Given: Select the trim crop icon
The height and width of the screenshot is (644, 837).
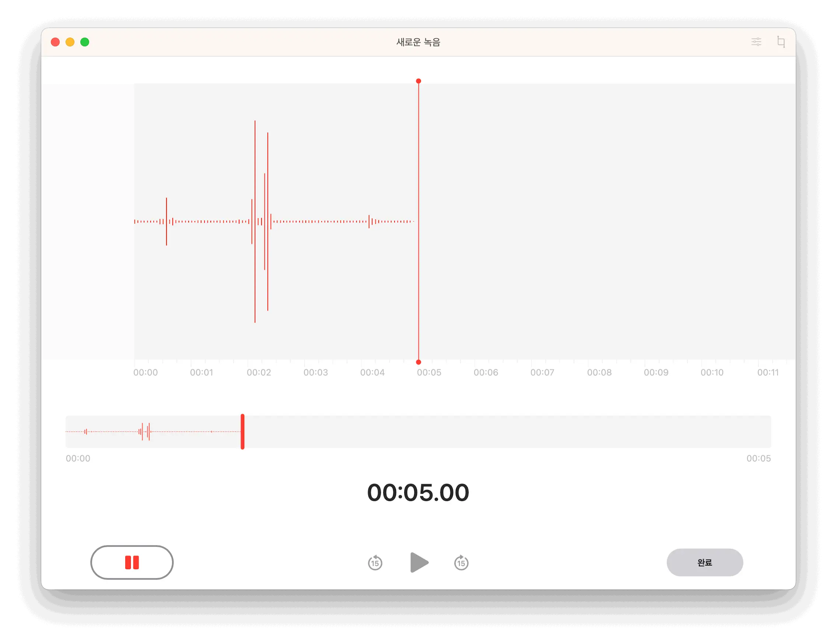Looking at the screenshot, I should pyautogui.click(x=781, y=42).
